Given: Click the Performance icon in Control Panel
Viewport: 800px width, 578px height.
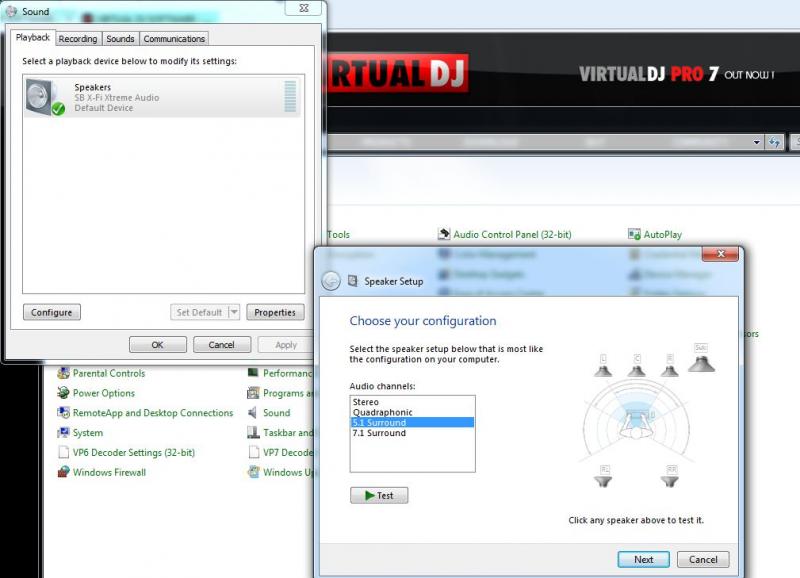Looking at the screenshot, I should (x=253, y=373).
